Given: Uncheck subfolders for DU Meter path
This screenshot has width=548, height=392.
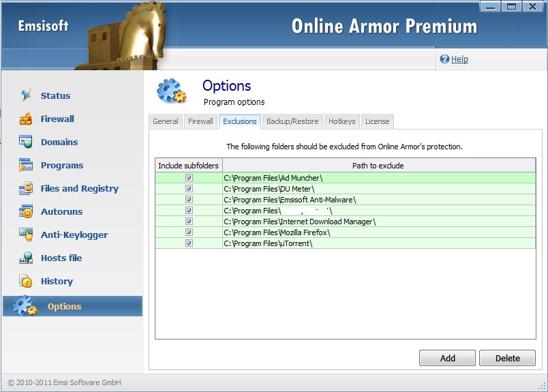Looking at the screenshot, I should click(189, 188).
